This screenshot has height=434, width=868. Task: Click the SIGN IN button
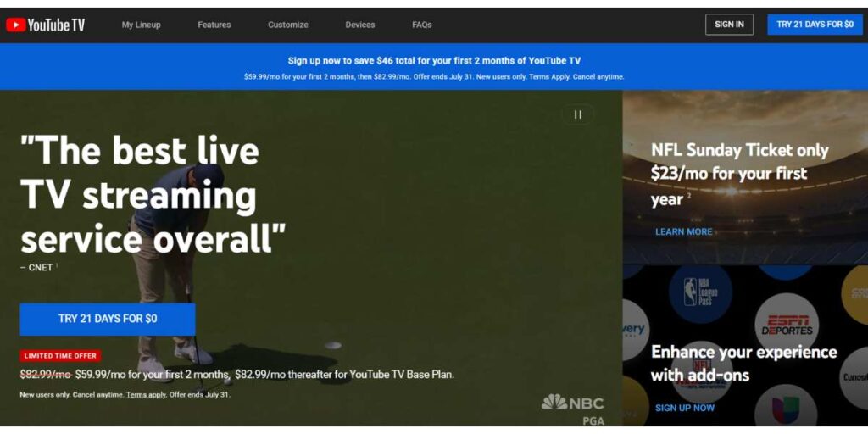click(729, 25)
